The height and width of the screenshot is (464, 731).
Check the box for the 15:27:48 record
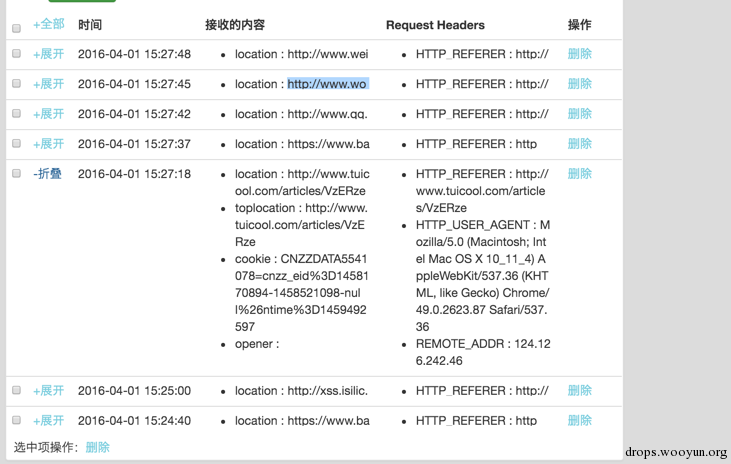point(16,54)
